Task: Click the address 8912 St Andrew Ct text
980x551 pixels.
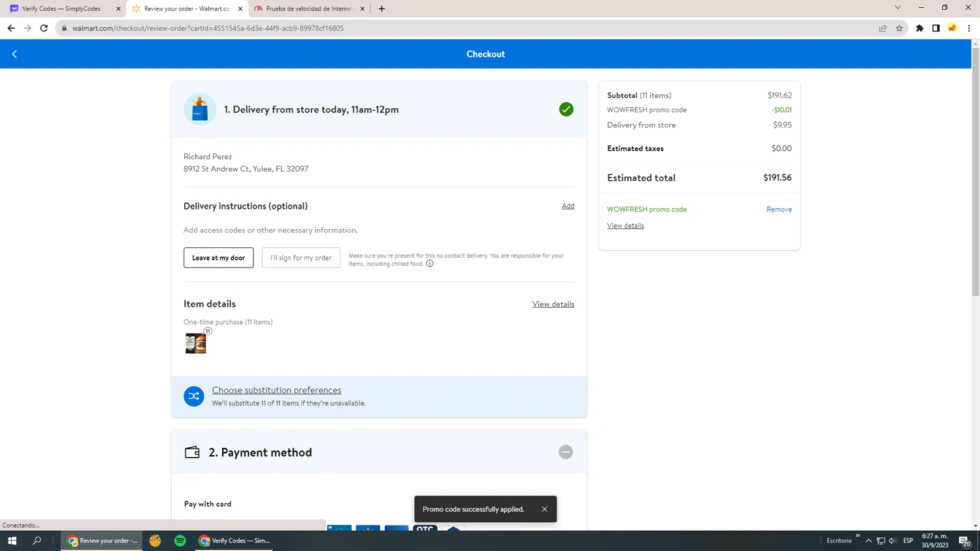Action: [x=246, y=169]
